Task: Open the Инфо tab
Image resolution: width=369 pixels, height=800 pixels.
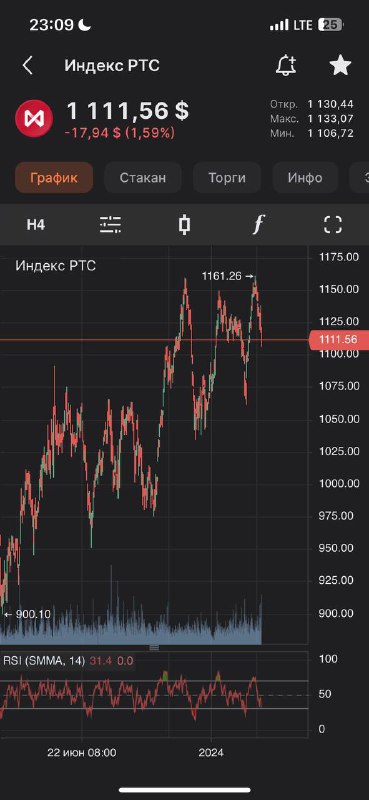Action: coord(305,178)
